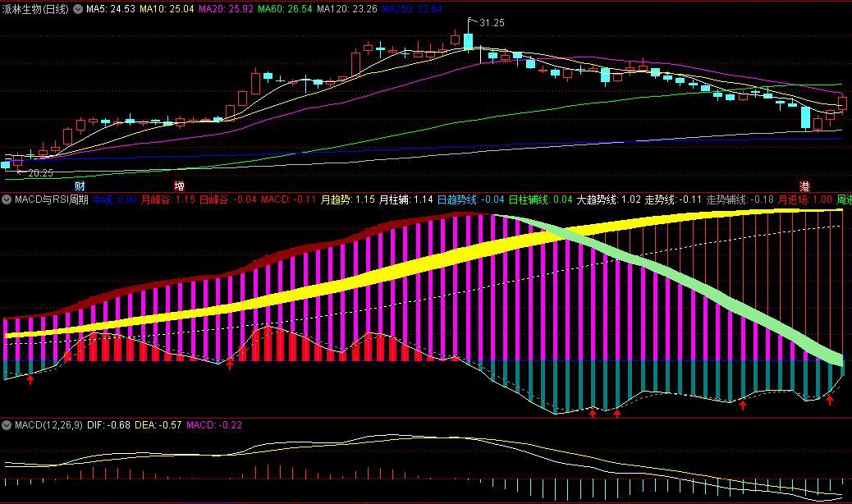Screen dimensions: 852x504
Task: Select the DIF: -0.68 value
Action: 108,425
